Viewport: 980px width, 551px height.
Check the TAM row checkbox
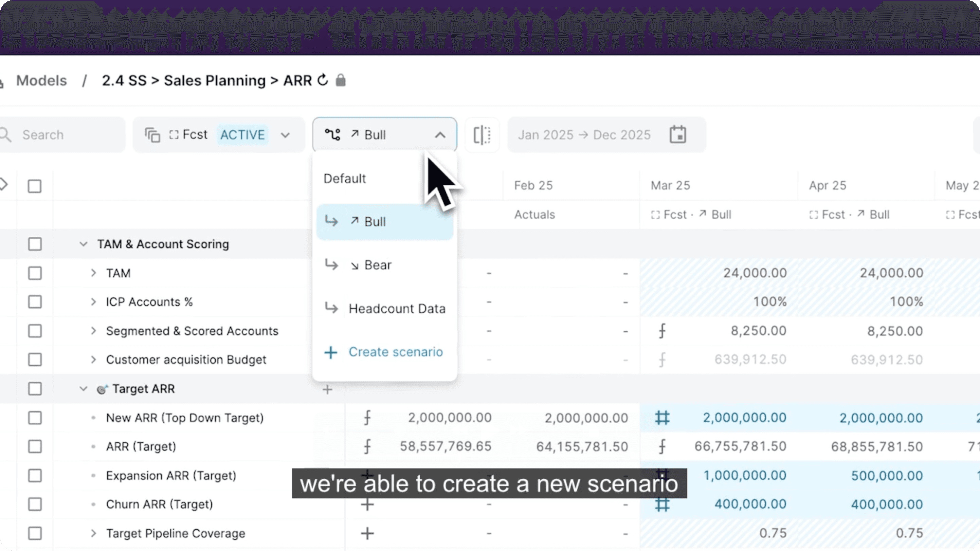click(x=35, y=273)
